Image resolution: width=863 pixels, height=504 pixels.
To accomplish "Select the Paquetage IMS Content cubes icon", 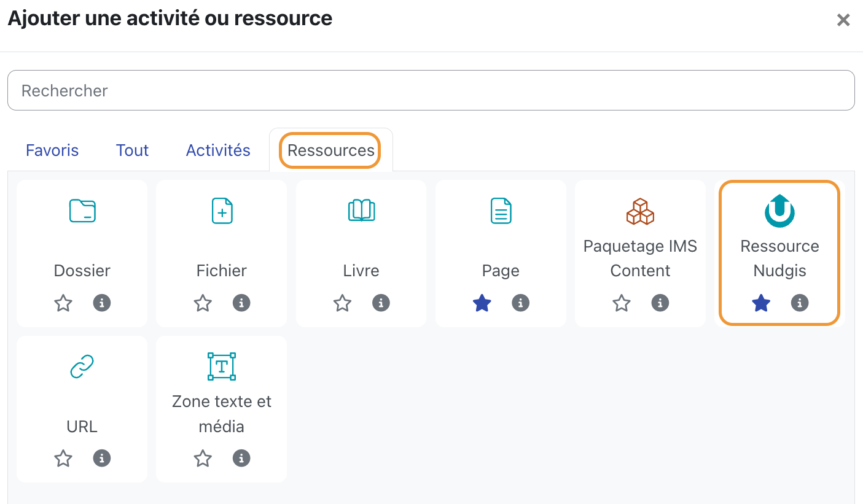I will pyautogui.click(x=640, y=211).
